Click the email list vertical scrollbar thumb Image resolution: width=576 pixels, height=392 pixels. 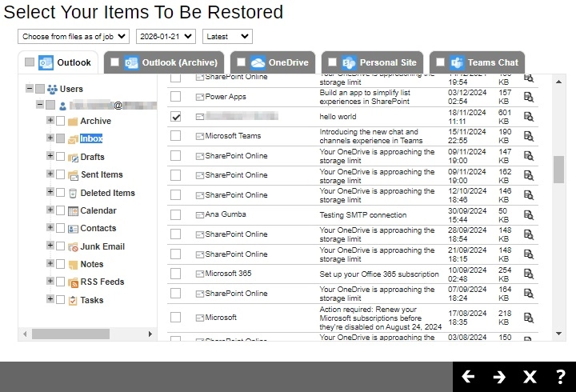pos(558,170)
